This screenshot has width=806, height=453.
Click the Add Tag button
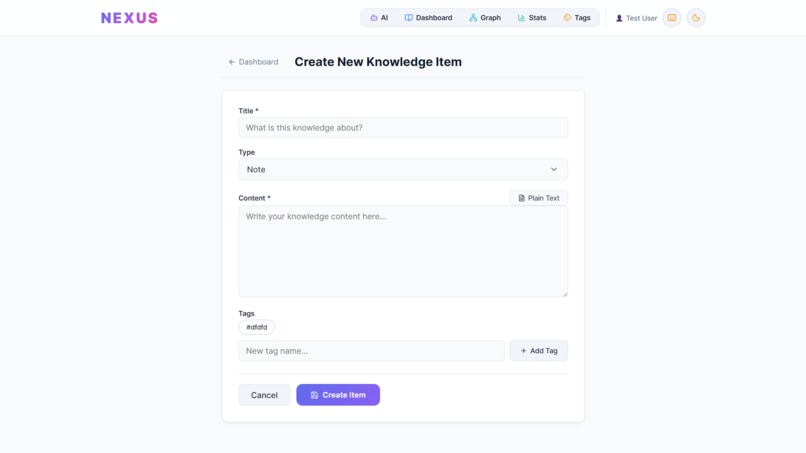point(539,351)
